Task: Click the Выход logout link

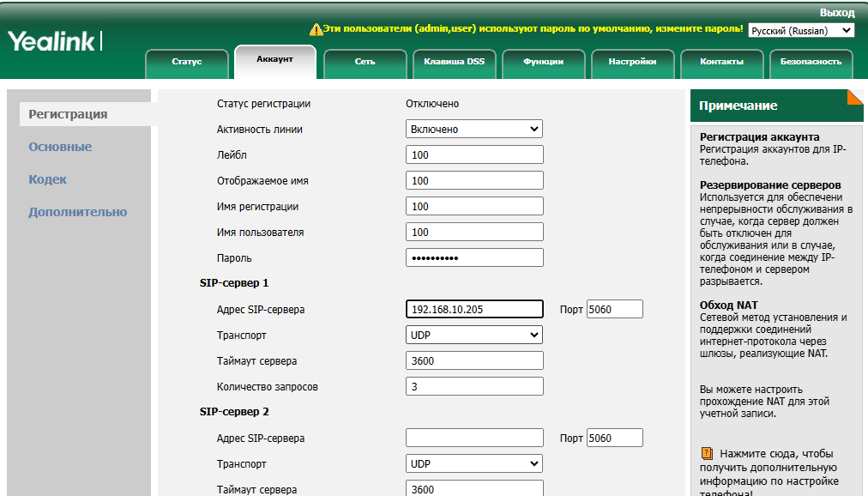Action: click(x=837, y=13)
